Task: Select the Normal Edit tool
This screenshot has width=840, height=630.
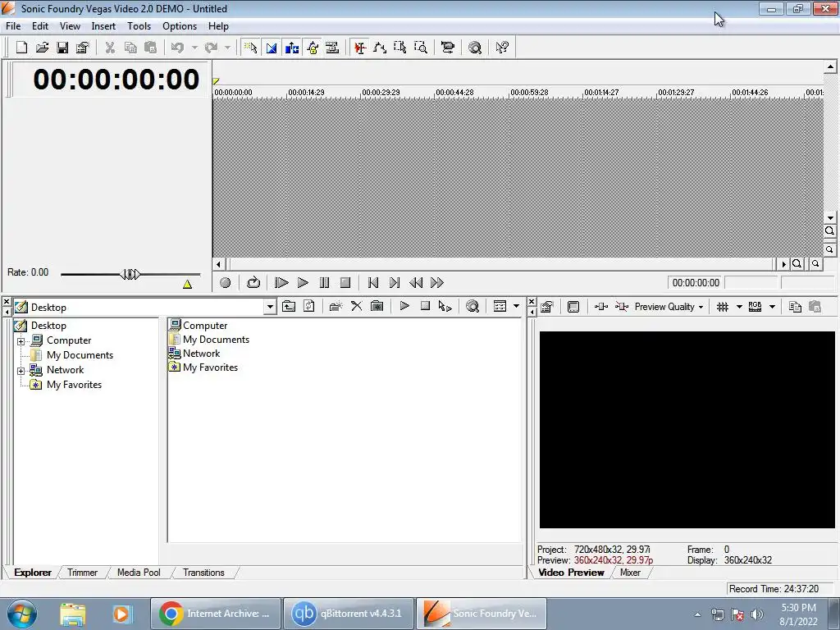Action: [x=360, y=48]
